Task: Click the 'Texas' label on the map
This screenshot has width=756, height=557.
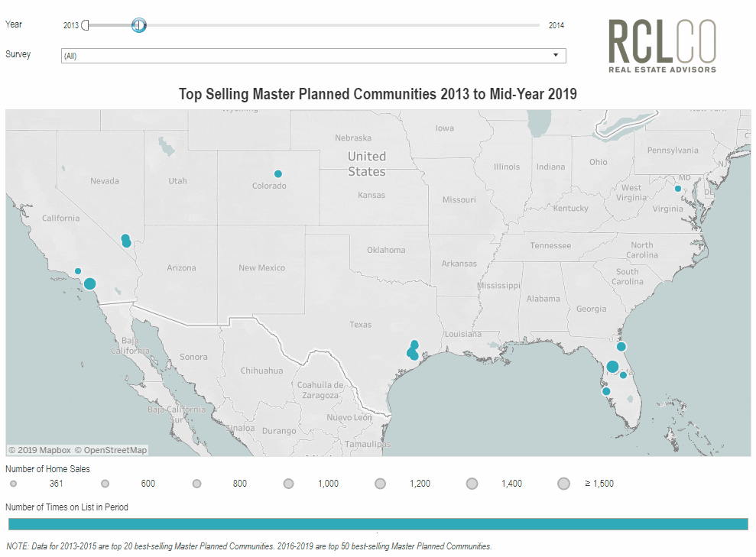Action: 361,324
